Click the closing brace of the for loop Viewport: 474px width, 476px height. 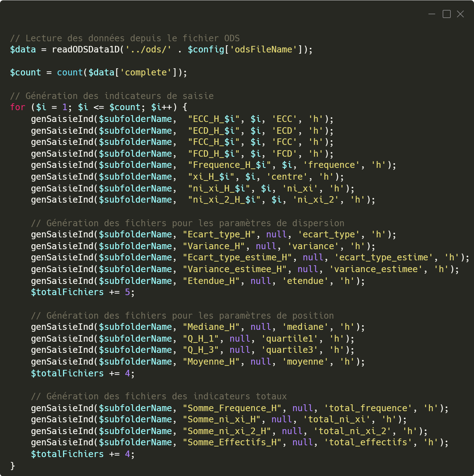(x=12, y=466)
